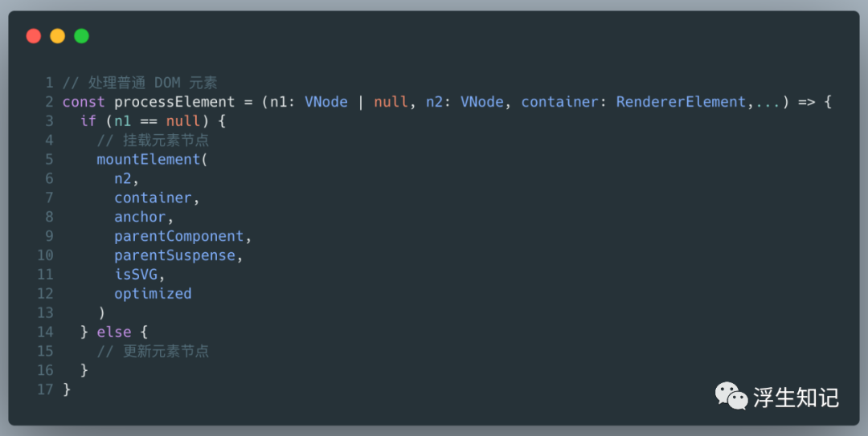Click the RendererElement type annotation

[681, 102]
